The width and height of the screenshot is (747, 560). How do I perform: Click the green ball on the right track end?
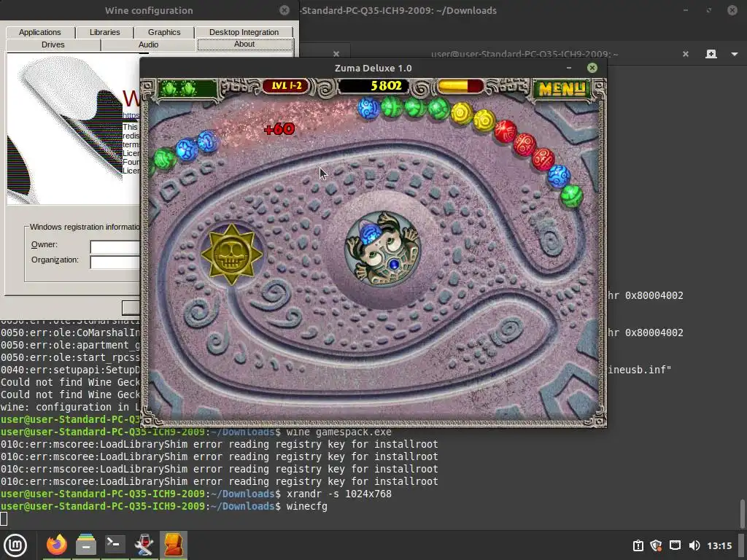tap(571, 195)
